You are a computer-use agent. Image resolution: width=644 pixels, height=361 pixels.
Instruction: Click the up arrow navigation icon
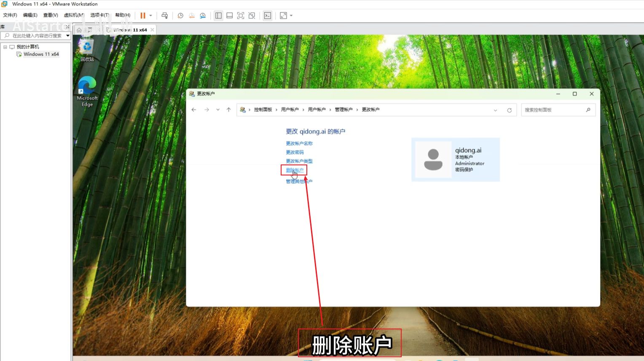229,110
